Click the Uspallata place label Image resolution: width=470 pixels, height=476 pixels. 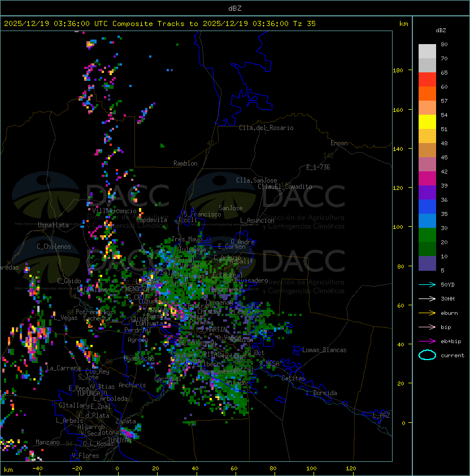[53, 225]
